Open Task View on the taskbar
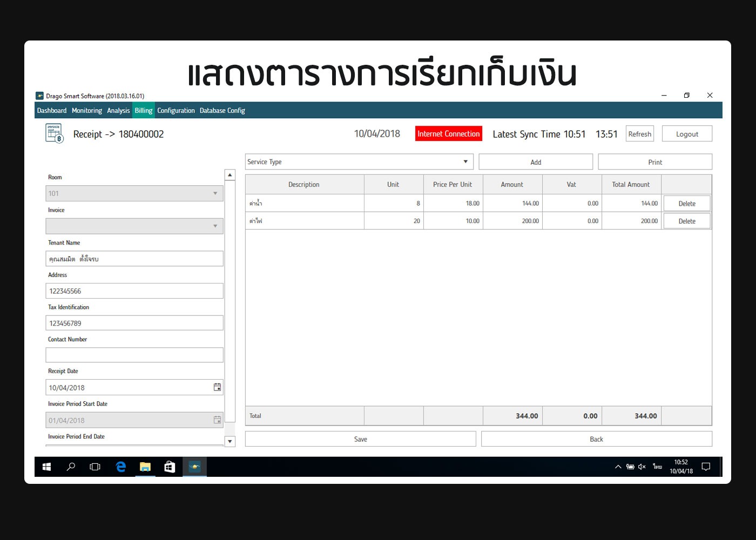 tap(95, 467)
